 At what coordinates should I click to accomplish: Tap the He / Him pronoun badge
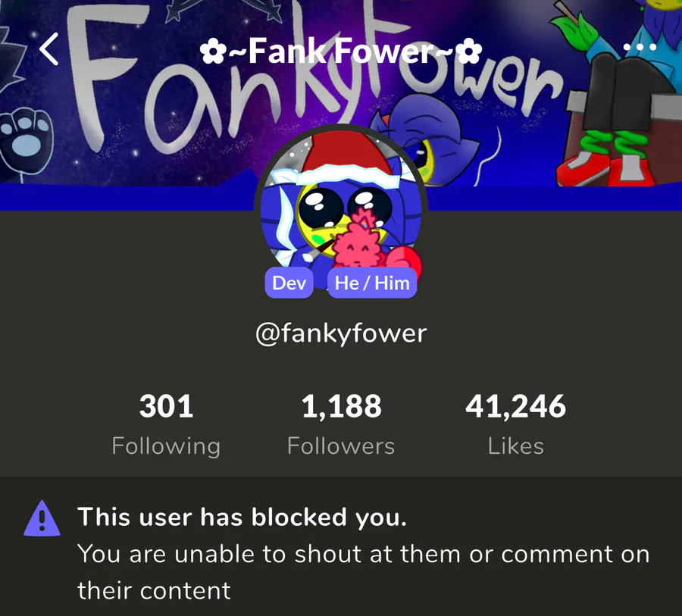[372, 283]
